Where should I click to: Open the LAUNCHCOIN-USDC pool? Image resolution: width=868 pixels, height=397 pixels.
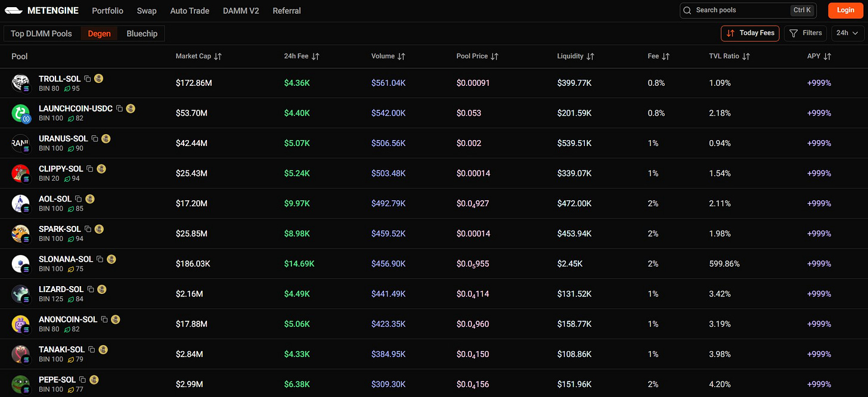pos(76,108)
